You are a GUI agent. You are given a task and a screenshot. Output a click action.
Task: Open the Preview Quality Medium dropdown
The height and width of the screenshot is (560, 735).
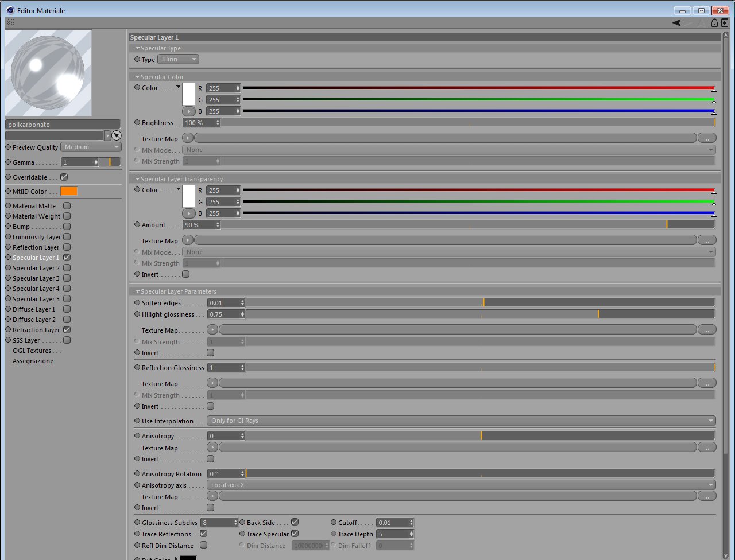91,147
